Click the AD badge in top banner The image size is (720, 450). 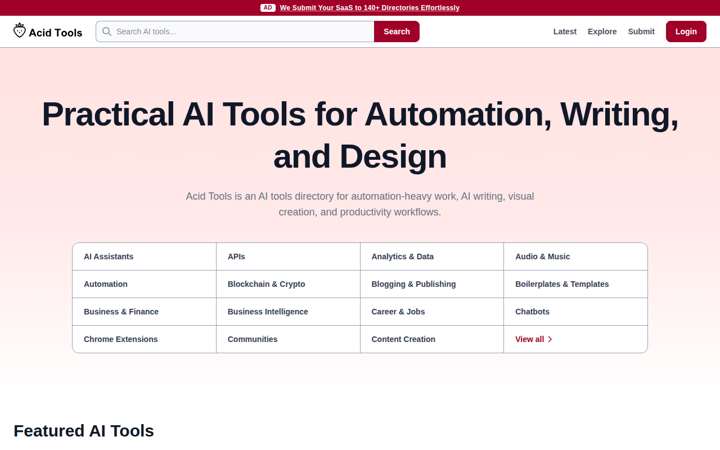pyautogui.click(x=268, y=7)
